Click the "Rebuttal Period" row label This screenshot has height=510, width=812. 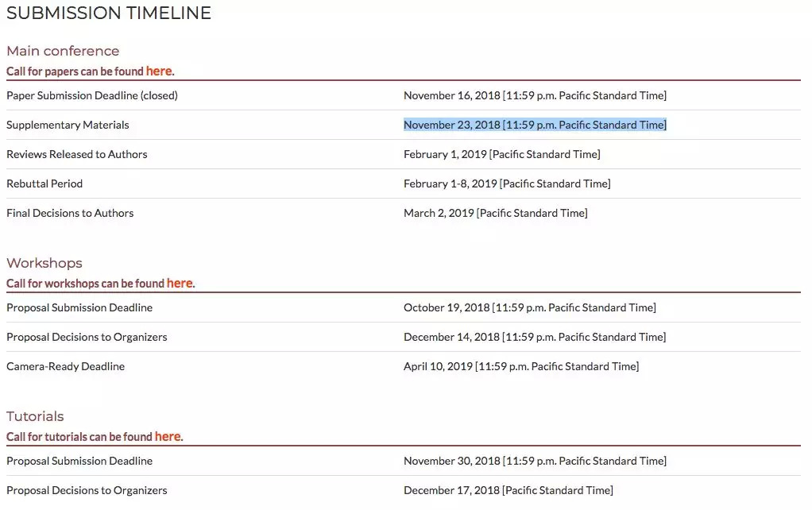click(x=44, y=184)
